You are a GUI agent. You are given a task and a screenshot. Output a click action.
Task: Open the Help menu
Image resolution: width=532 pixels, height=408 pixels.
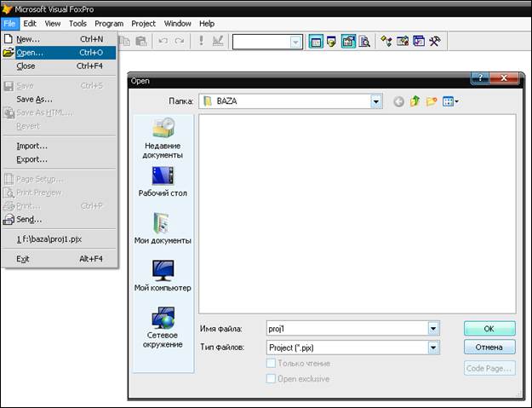[207, 23]
